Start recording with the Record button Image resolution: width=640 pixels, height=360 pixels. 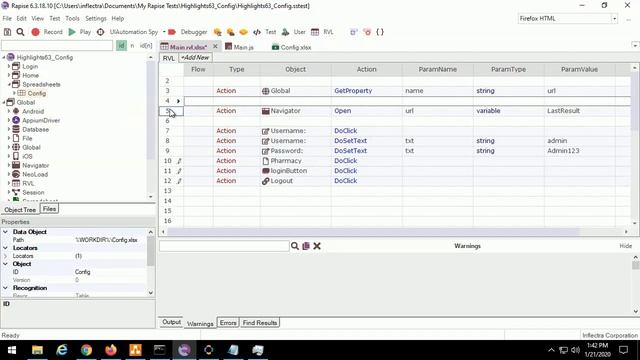click(47, 32)
